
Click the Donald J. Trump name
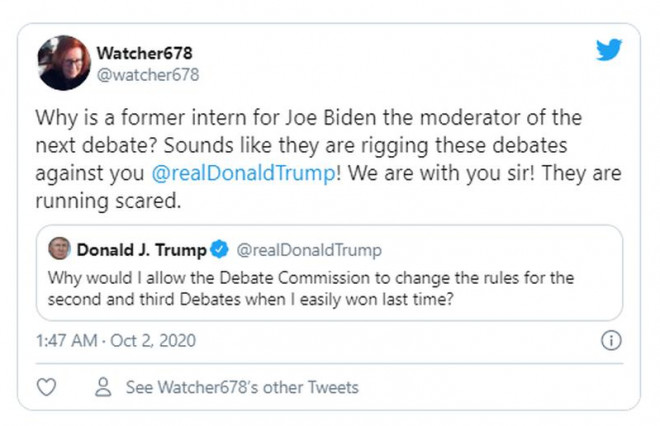click(x=141, y=249)
